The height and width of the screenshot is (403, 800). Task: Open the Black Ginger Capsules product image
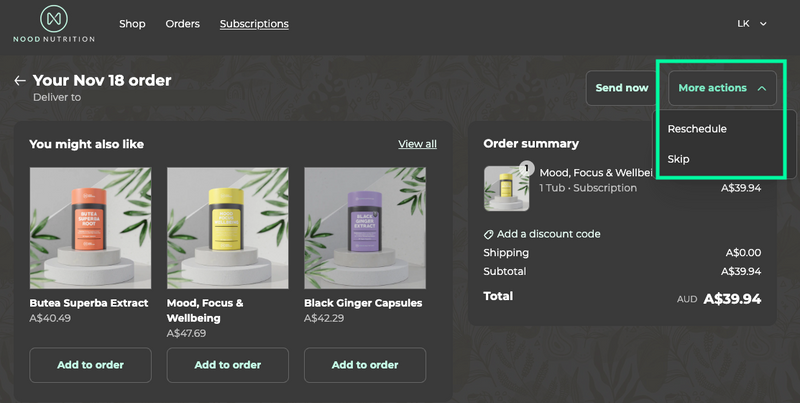[x=364, y=227]
